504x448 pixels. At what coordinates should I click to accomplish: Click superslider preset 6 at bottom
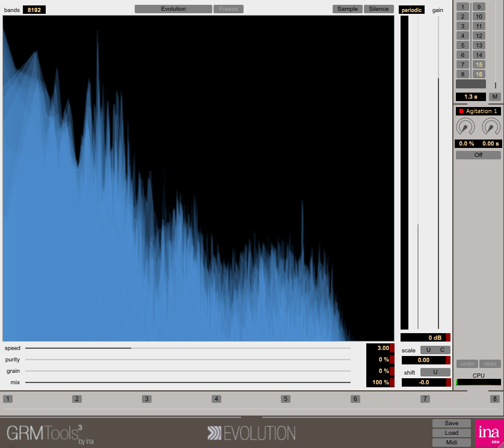355,399
